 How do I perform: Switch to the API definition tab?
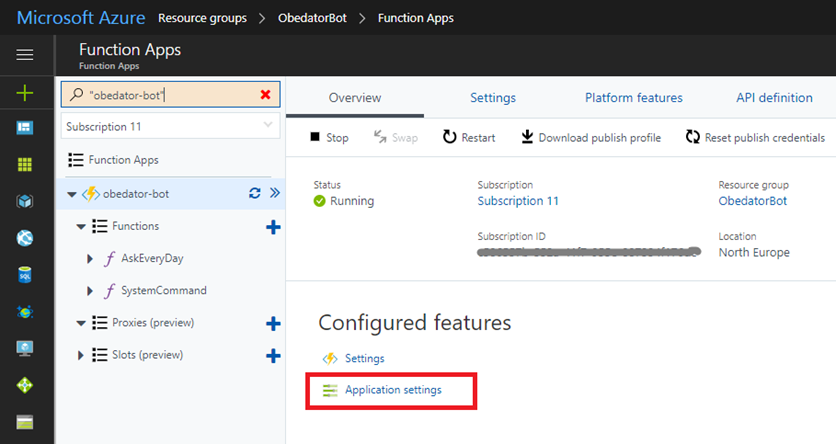point(773,98)
